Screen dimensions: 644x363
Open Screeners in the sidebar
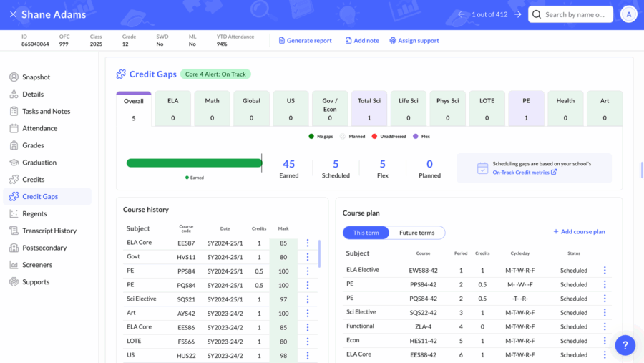(x=36, y=265)
